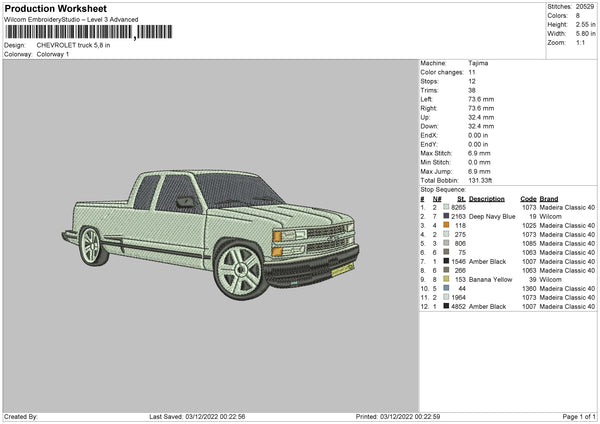The image size is (600, 424).
Task: Pick the orange swatch for thread 118
Action: click(445, 225)
